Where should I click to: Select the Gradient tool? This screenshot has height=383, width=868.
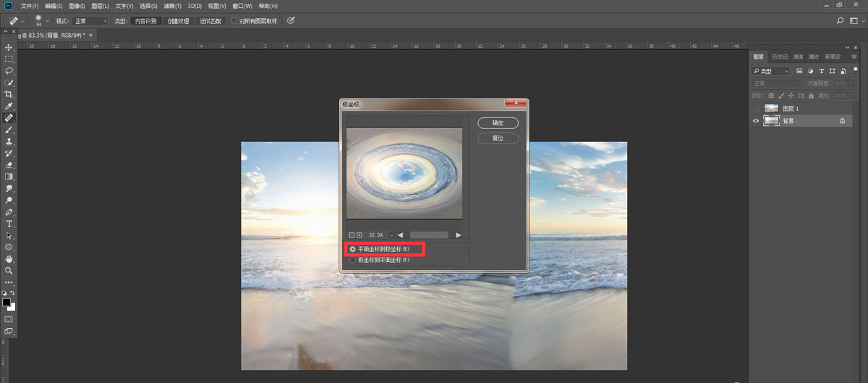[9, 176]
